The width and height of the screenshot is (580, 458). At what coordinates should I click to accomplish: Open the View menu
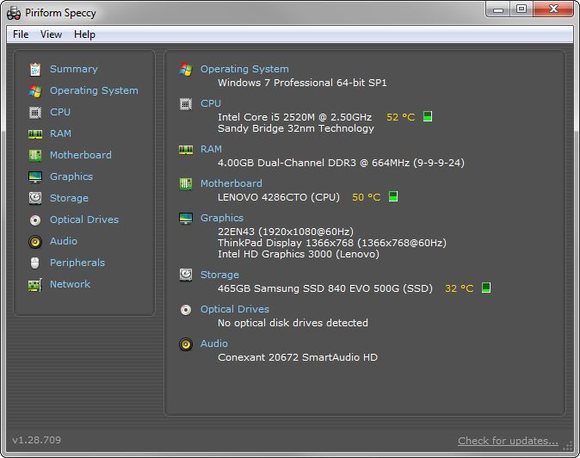point(51,34)
